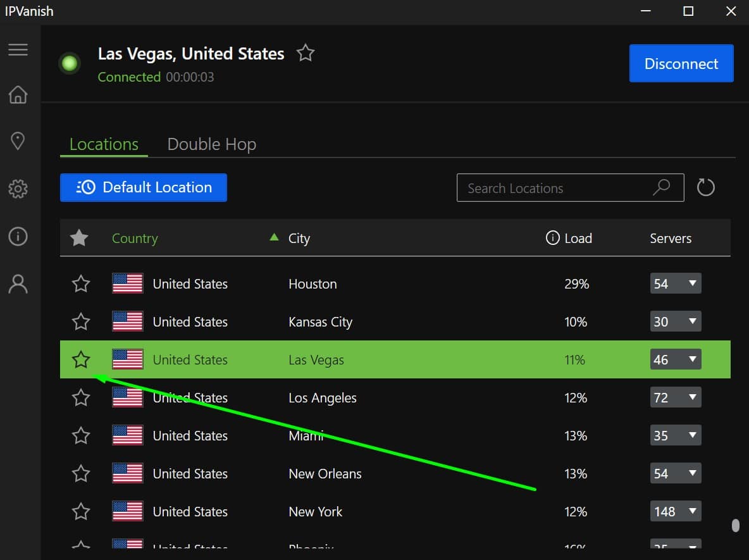
Task: Click the Default Location button
Action: point(144,187)
